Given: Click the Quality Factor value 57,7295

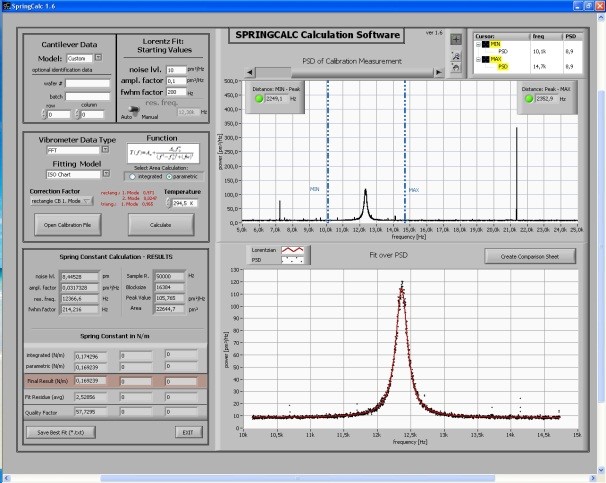Looking at the screenshot, I should click(91, 412).
